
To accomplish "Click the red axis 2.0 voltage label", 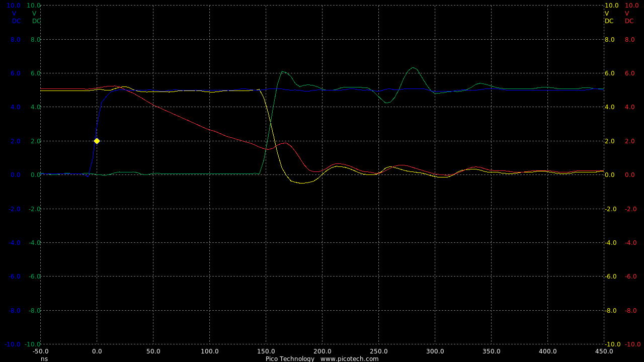I will pos(629,141).
